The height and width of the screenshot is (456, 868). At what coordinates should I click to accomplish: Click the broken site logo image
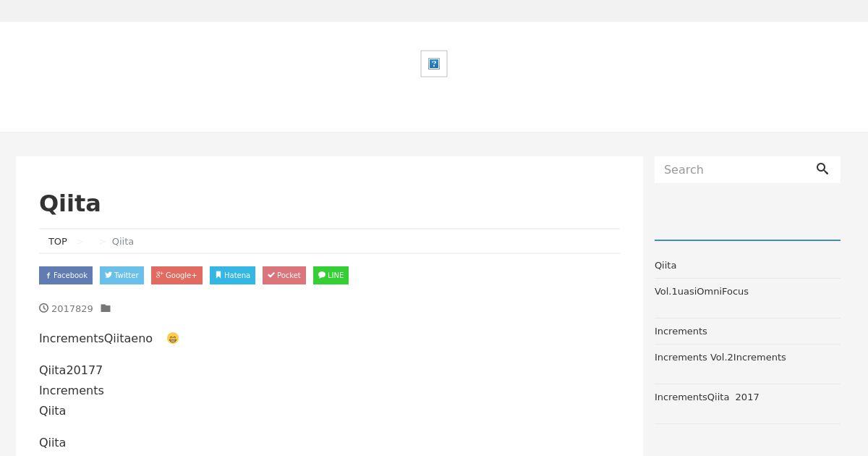tap(434, 64)
